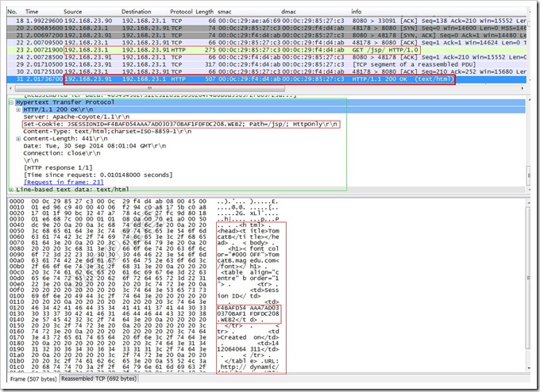Select the Connection: close line
The width and height of the screenshot is (540, 392).
point(62,153)
